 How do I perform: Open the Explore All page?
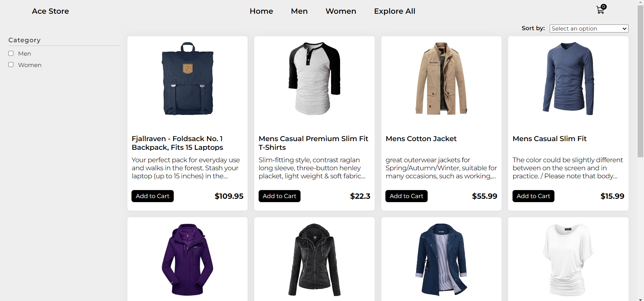[x=394, y=11]
